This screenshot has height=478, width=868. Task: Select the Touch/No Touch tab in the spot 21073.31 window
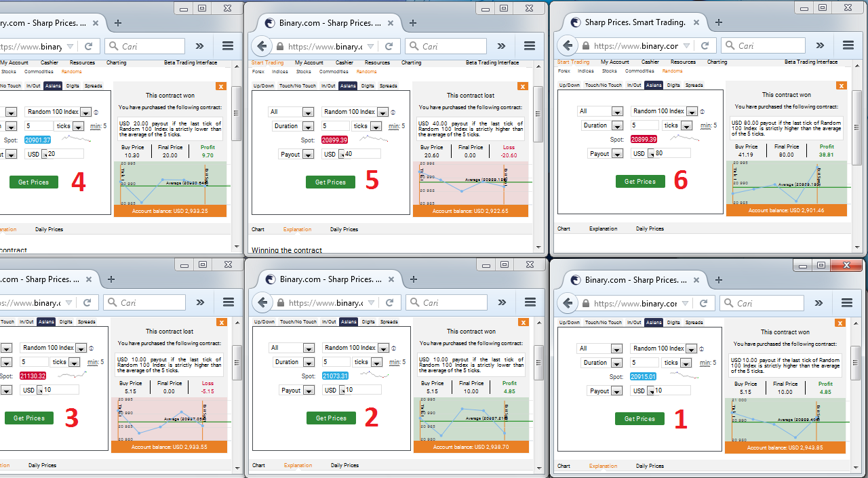pyautogui.click(x=298, y=322)
